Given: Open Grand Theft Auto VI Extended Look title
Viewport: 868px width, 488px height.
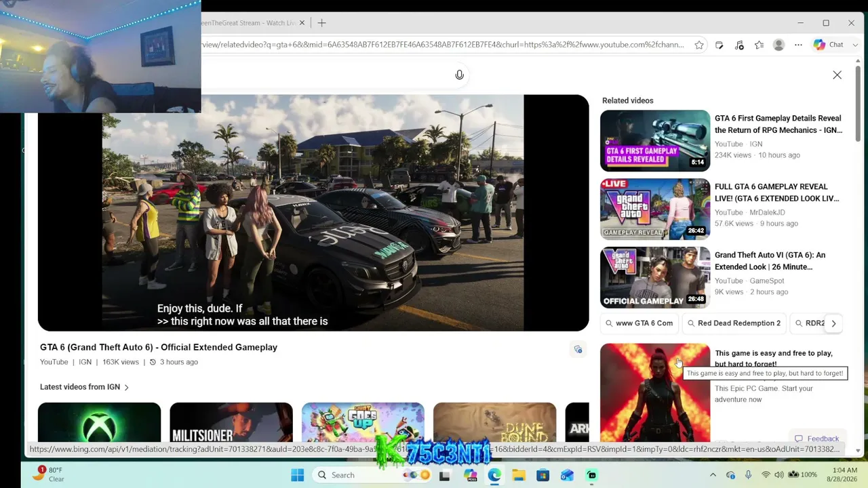Looking at the screenshot, I should tap(770, 261).
